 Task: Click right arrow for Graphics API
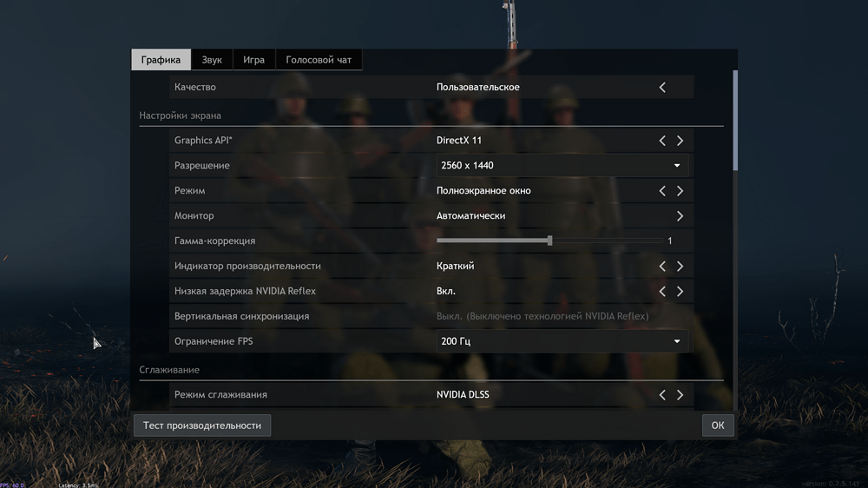tap(680, 141)
